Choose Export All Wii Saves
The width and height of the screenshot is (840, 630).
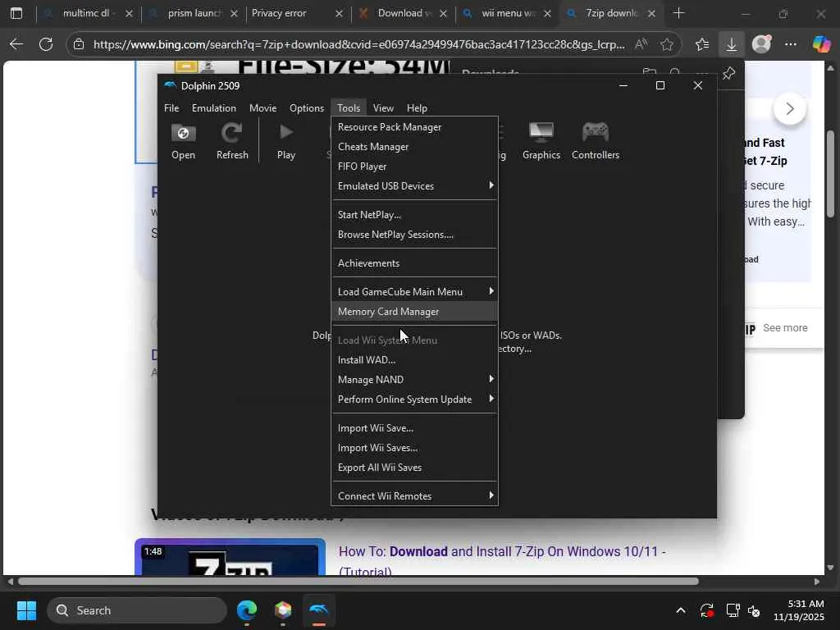tap(414, 468)
